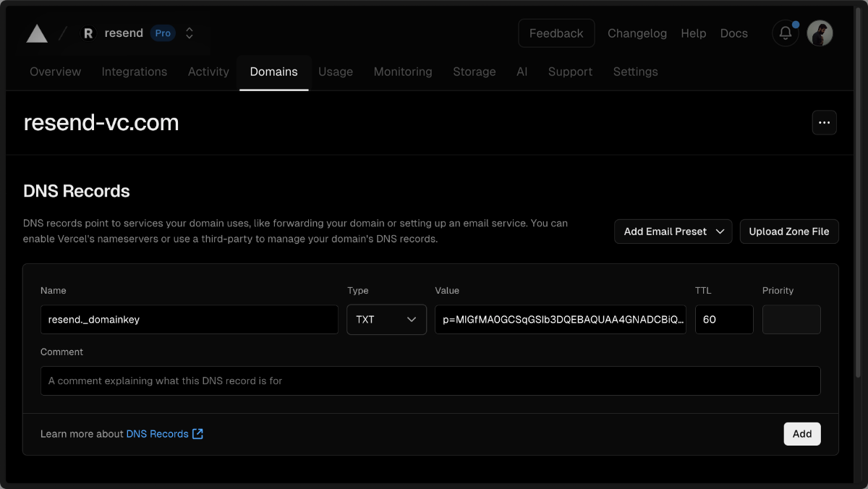Open the resend team avatar icon
The width and height of the screenshot is (868, 489).
point(88,33)
